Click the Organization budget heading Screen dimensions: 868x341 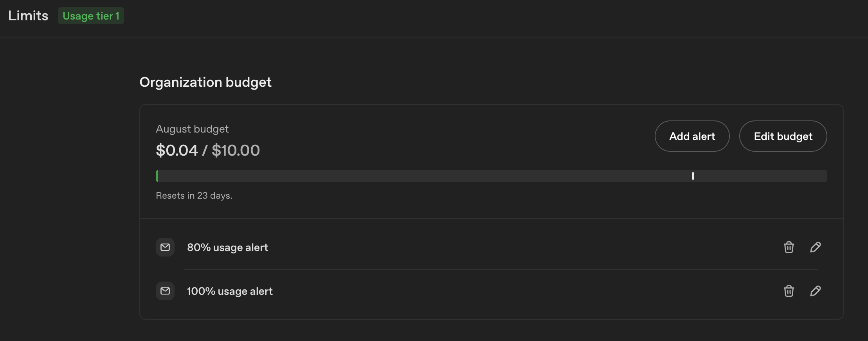click(x=205, y=82)
